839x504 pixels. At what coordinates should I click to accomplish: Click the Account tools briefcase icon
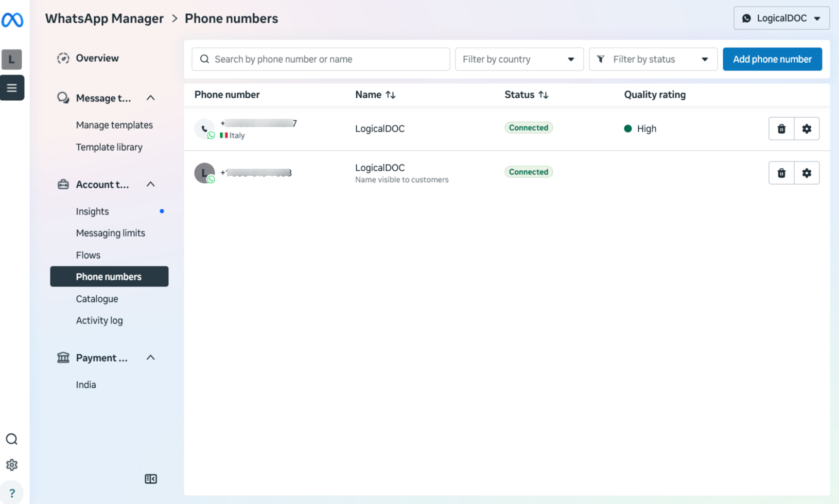coord(63,184)
